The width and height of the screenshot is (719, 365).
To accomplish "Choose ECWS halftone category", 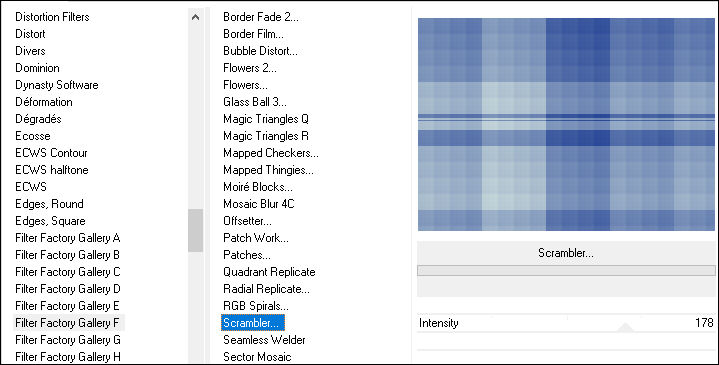I will pos(52,170).
